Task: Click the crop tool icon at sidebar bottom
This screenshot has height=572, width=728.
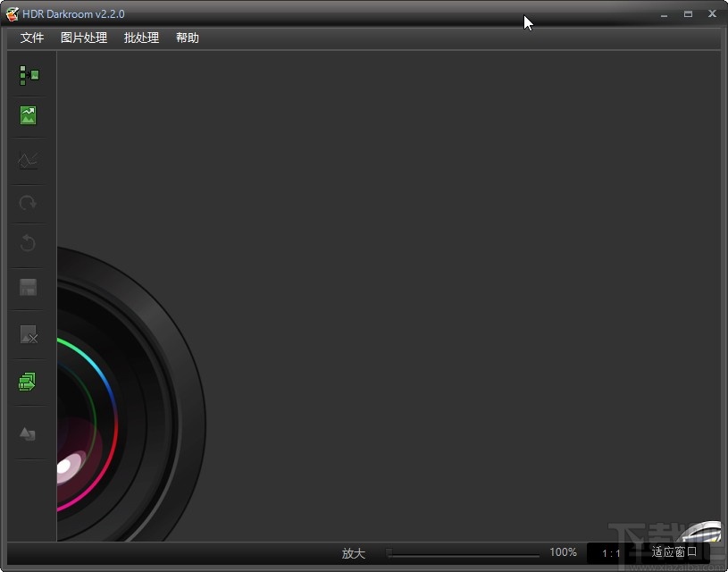Action: point(28,433)
